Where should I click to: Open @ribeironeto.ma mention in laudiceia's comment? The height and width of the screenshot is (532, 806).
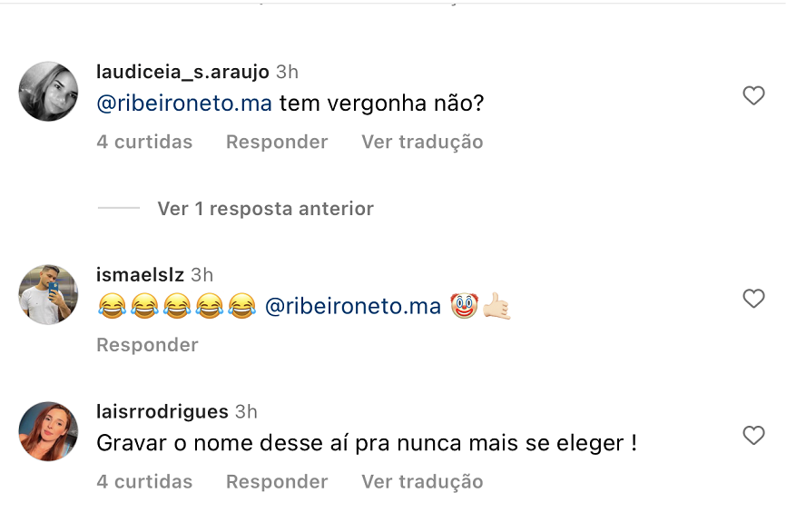click(x=184, y=103)
